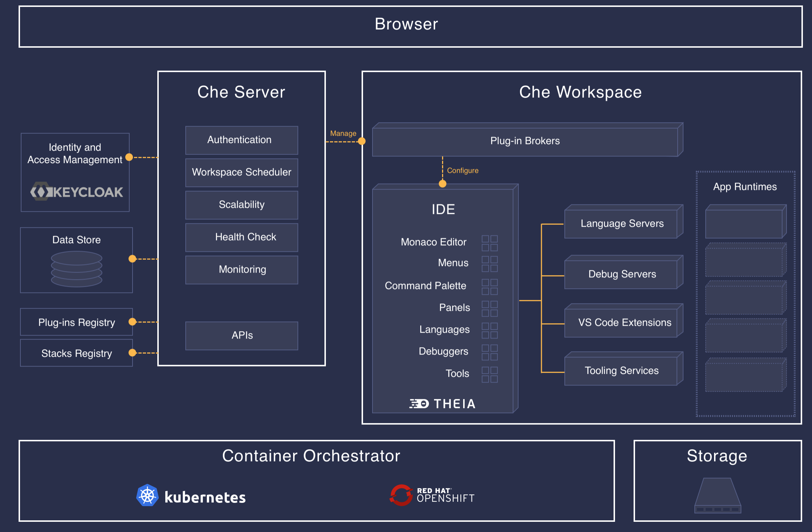The height and width of the screenshot is (532, 812).
Task: Select the Plug-ins Registry box
Action: (76, 322)
